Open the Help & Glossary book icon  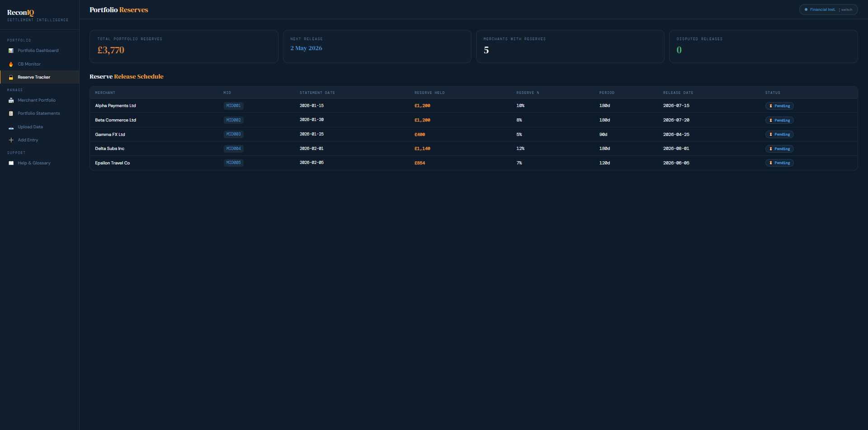(11, 163)
